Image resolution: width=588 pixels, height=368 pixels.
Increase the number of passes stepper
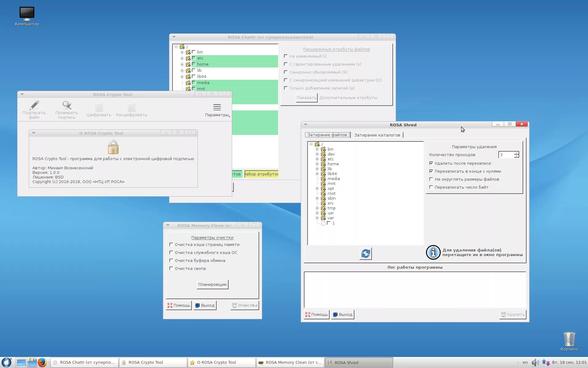click(x=516, y=153)
